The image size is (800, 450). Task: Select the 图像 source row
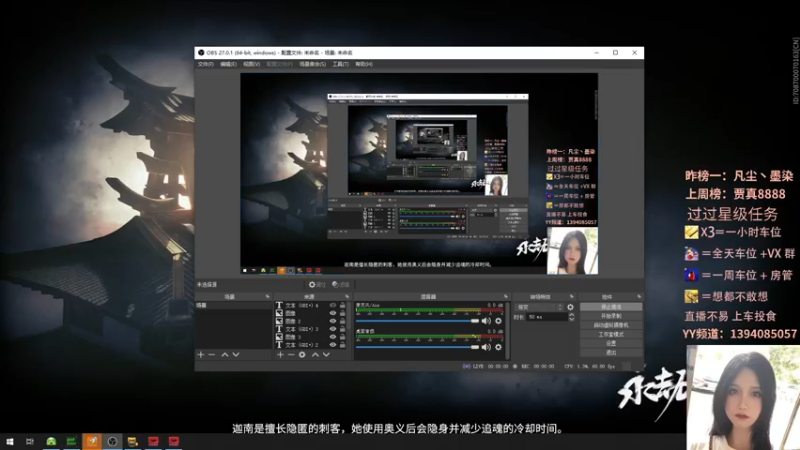(311, 313)
